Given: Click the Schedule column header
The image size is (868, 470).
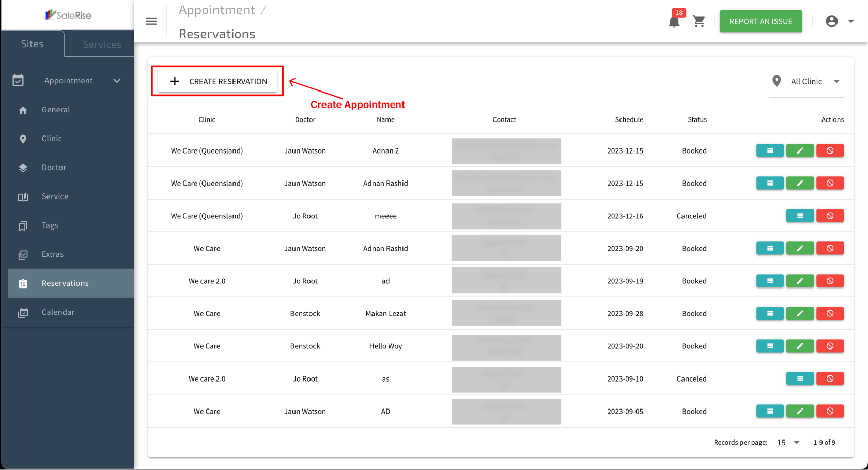Looking at the screenshot, I should click(x=629, y=119).
